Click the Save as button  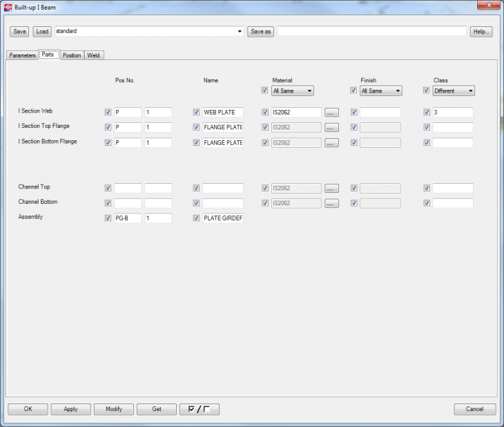tap(260, 32)
